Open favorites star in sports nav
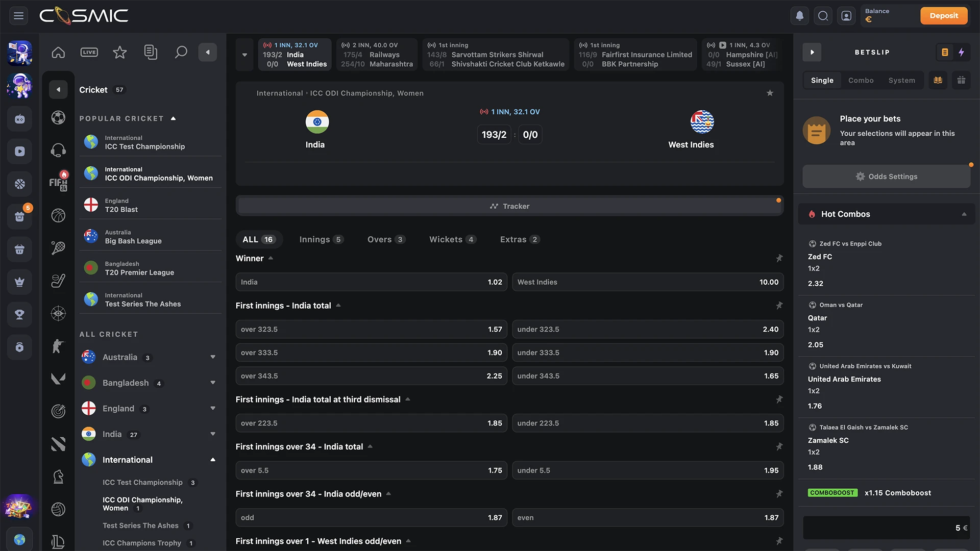Viewport: 980px width, 551px height. coord(119,52)
